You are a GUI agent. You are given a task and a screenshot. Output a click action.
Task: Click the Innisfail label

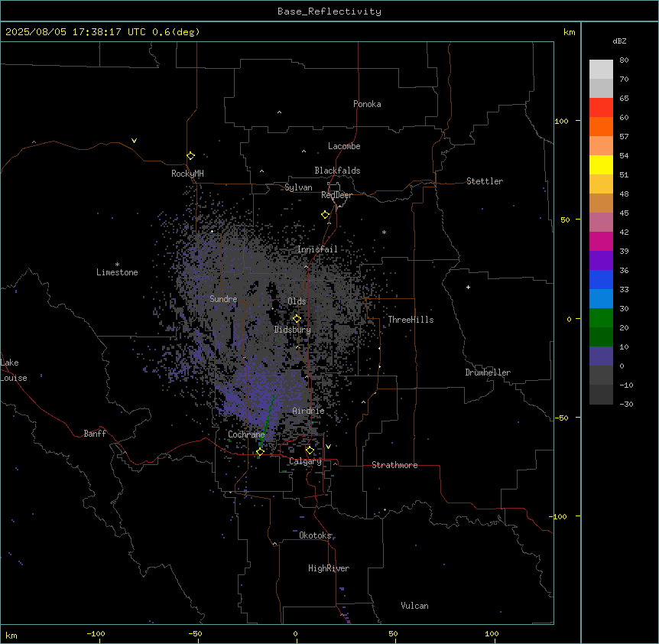pyautogui.click(x=317, y=249)
